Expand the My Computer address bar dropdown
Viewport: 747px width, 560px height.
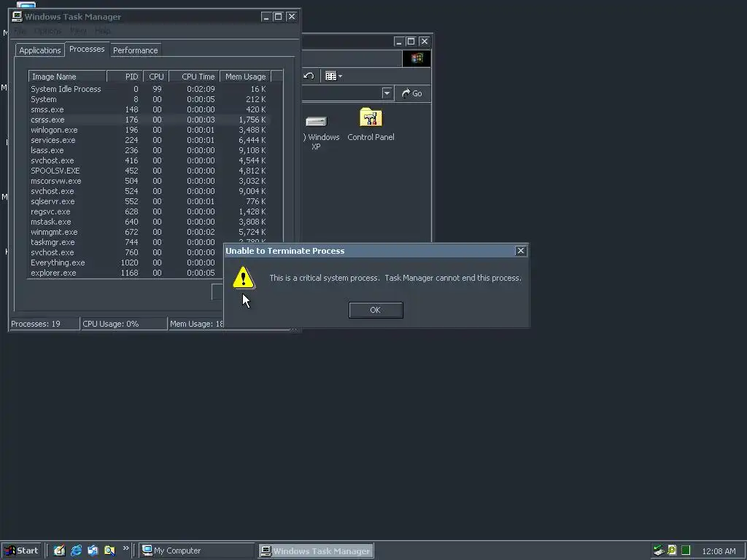click(x=387, y=93)
